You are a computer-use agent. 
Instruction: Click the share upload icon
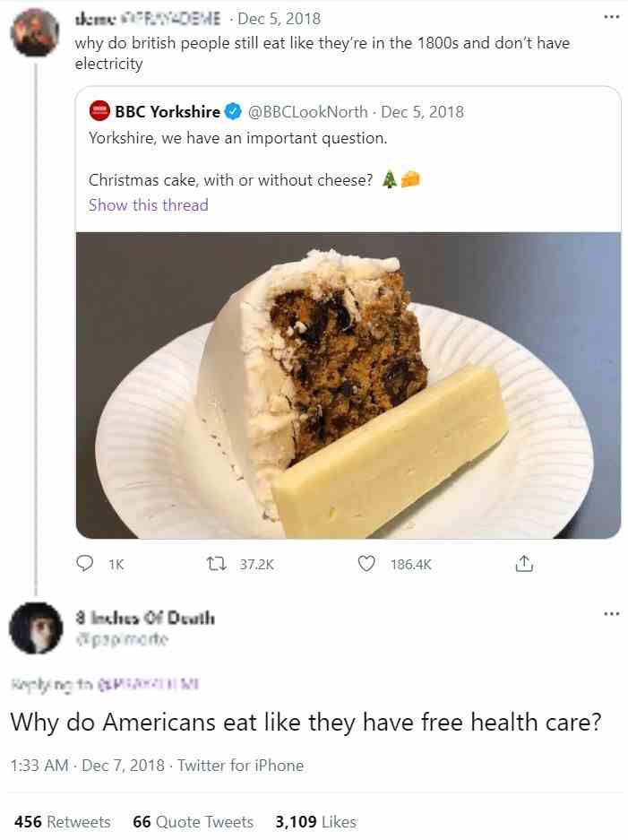point(524,564)
